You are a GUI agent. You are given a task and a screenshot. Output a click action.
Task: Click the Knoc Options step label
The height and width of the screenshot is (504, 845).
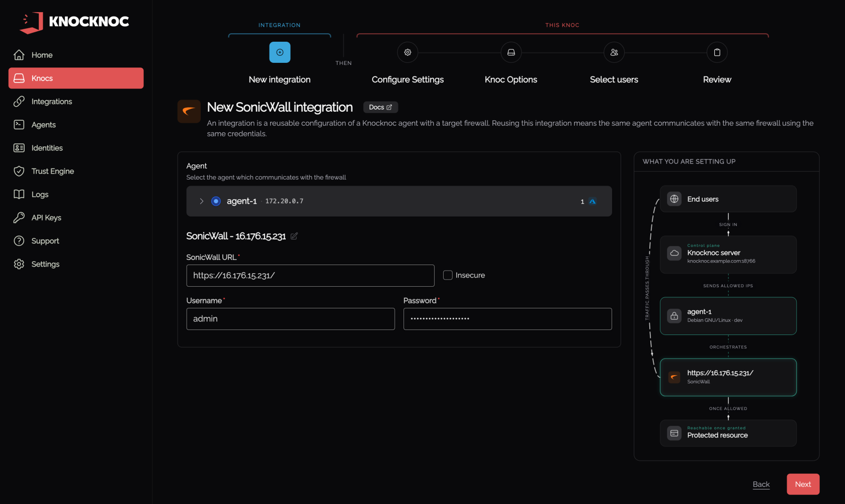(511, 79)
